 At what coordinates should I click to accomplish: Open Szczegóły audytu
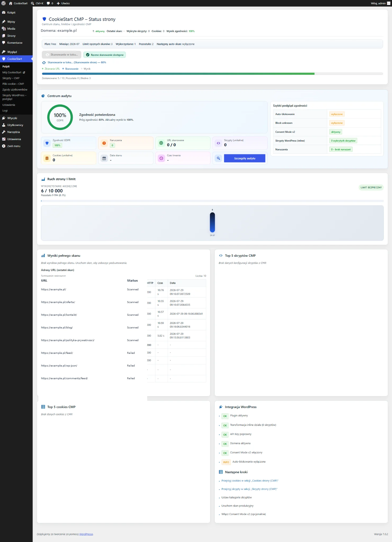pos(245,158)
